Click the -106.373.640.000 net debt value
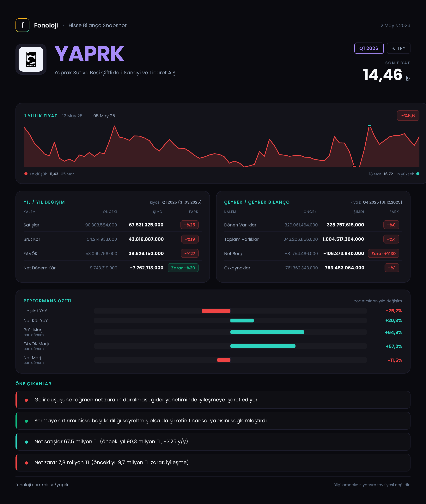 coord(344,253)
